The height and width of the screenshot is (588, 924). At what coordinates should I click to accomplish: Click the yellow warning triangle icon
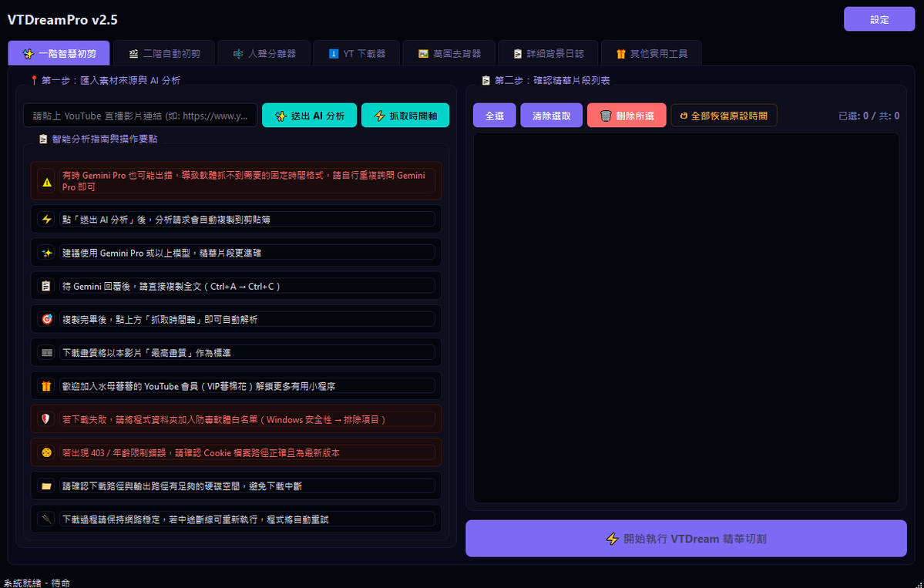pyautogui.click(x=46, y=181)
